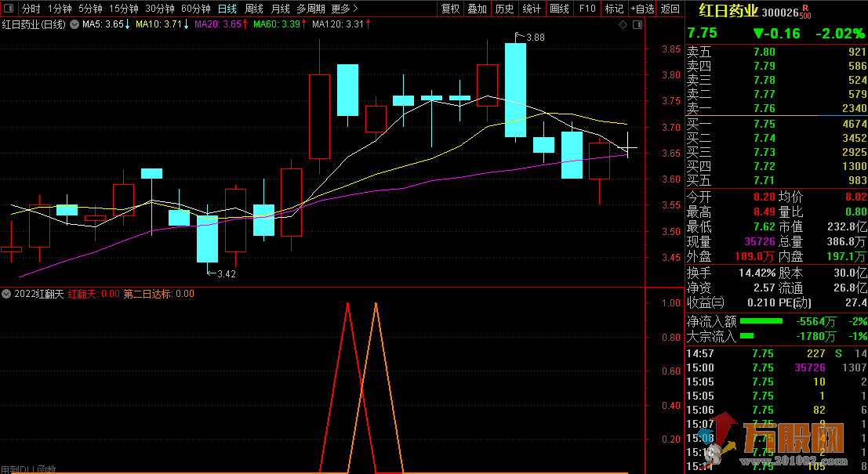Open dropdown next to 红日药业(日线) title
This screenshot has height=474, width=868.
click(74, 24)
